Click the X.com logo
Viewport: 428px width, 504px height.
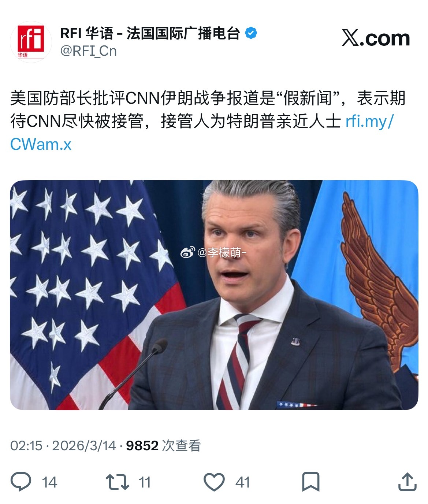pos(376,38)
